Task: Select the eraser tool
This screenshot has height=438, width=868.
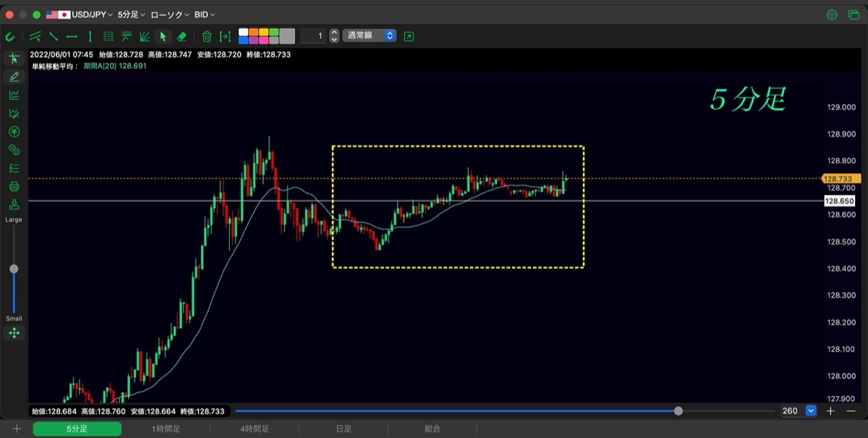Action: tap(182, 36)
